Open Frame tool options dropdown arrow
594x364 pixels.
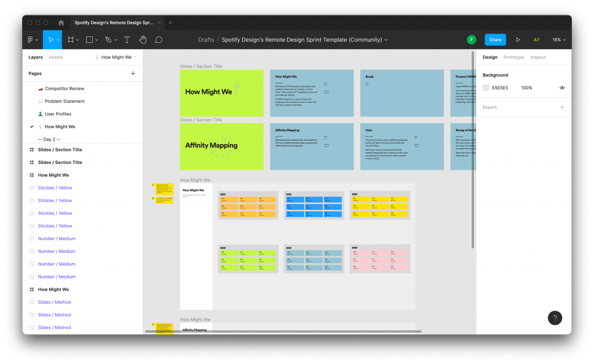pos(78,40)
